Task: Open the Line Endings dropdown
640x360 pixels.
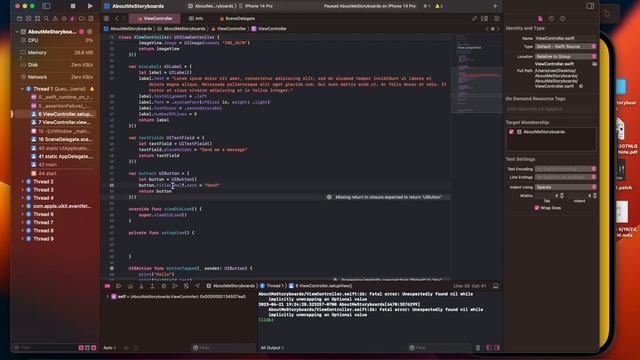Action: 565,177
